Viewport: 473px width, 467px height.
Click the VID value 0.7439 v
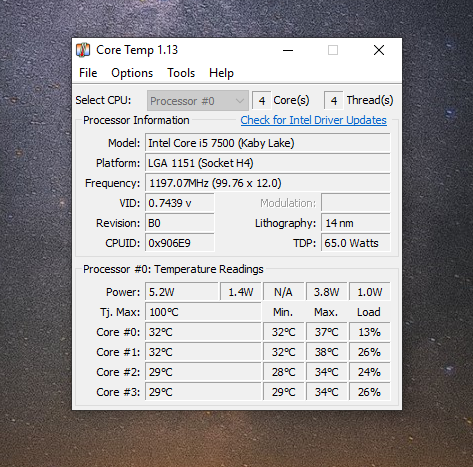point(180,203)
